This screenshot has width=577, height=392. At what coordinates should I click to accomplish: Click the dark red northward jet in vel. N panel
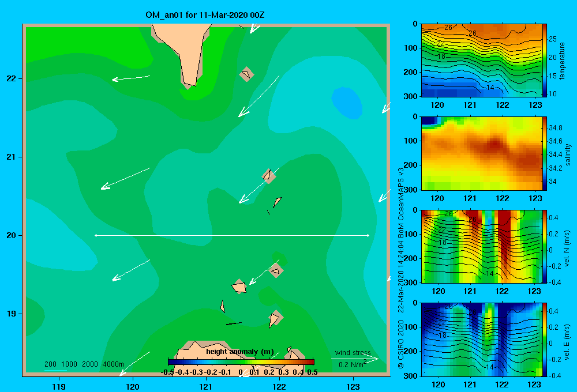coord(505,235)
